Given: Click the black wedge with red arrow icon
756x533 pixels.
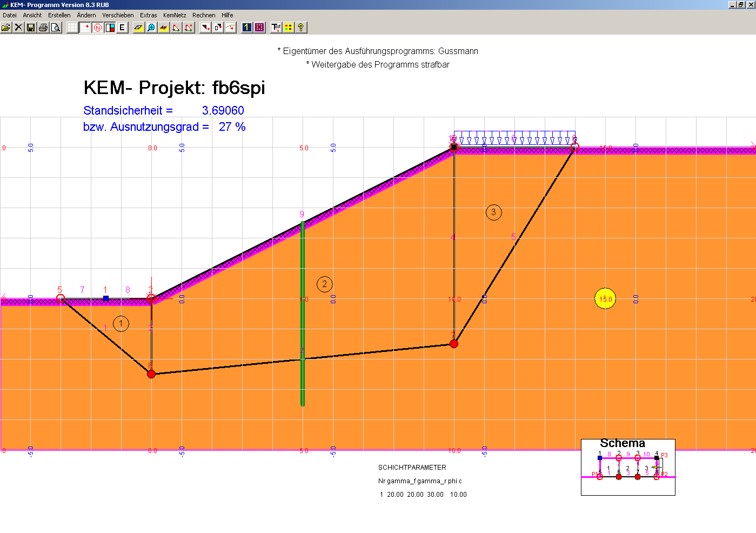Looking at the screenshot, I should click(x=205, y=27).
